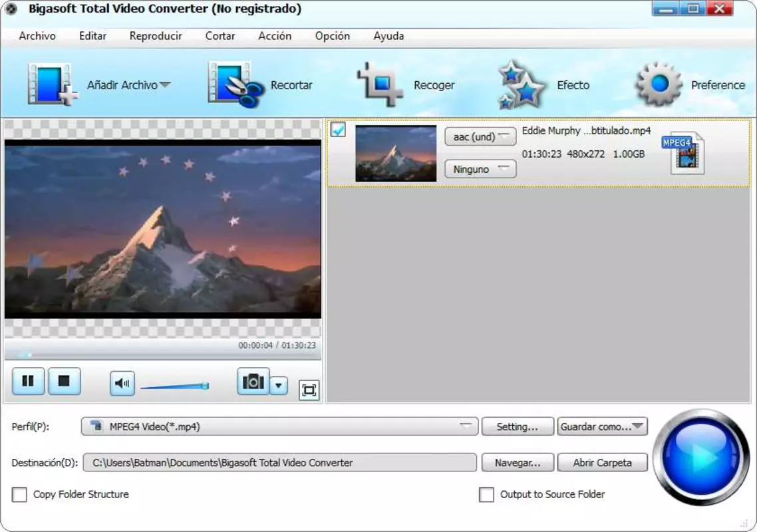
Task: Open the Reproducir menu
Action: click(x=156, y=36)
